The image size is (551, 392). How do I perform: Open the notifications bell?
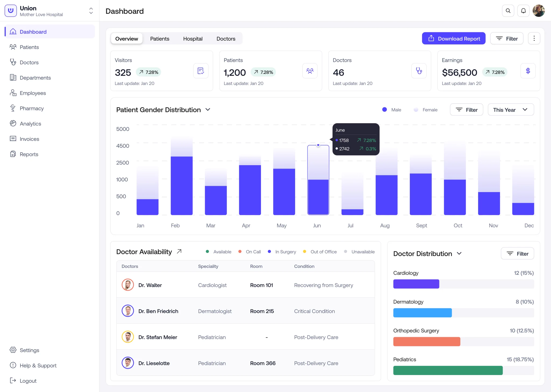click(523, 11)
